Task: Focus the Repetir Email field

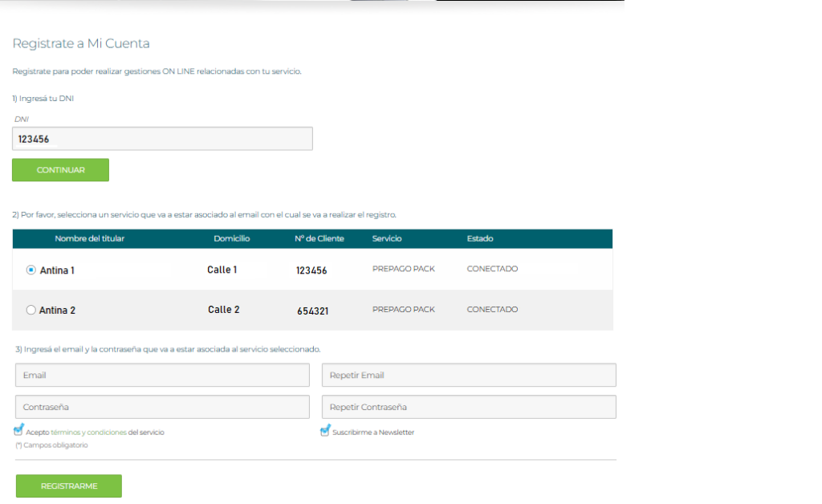Action: pyautogui.click(x=468, y=375)
